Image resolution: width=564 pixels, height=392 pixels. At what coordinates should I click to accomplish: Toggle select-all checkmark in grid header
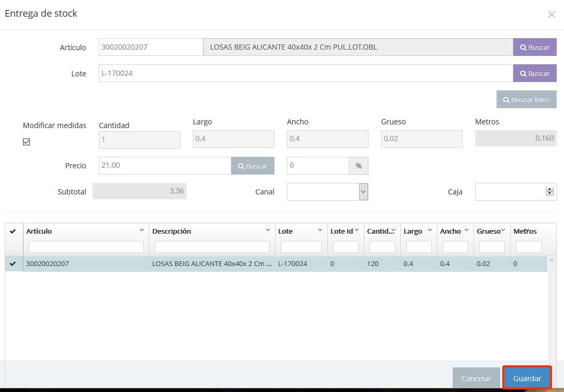click(x=13, y=231)
